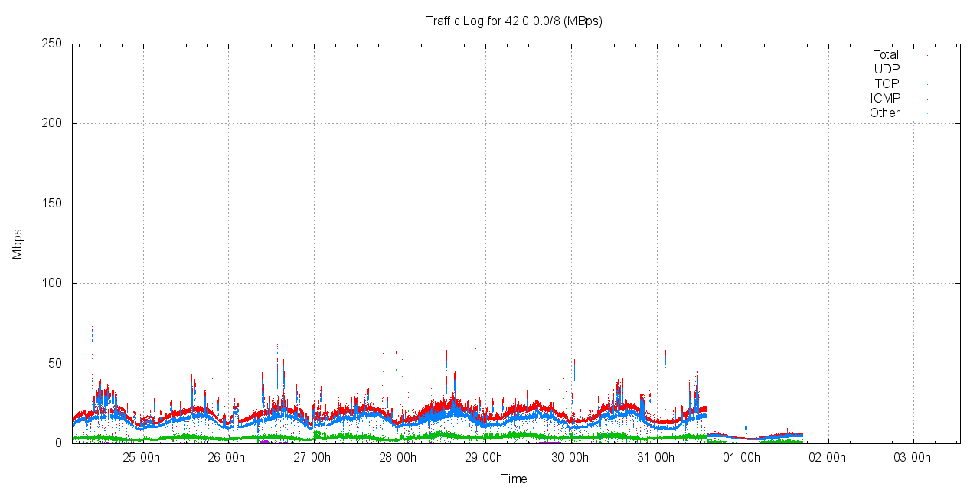Click the 01-00h time tick label
Screen dimensions: 980x490
pyautogui.click(x=741, y=458)
